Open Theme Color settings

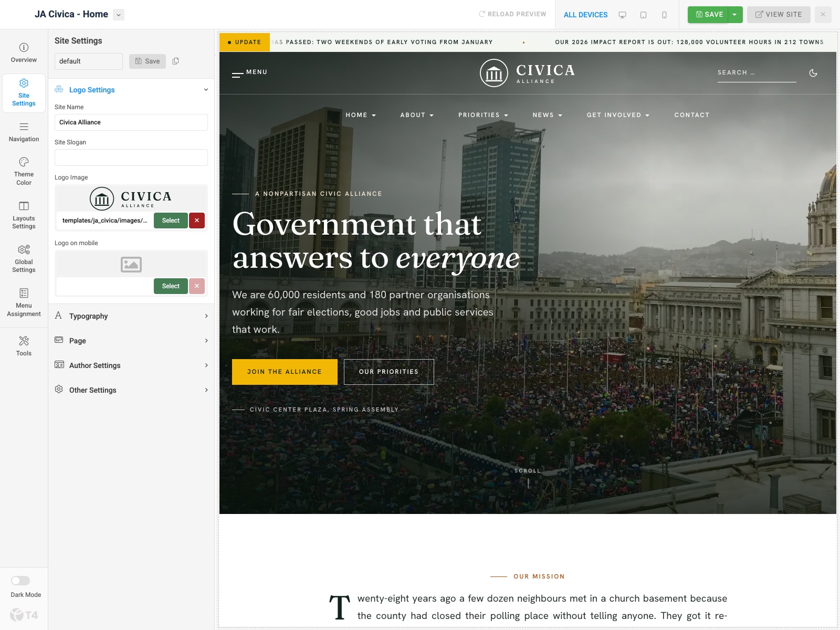click(x=24, y=171)
